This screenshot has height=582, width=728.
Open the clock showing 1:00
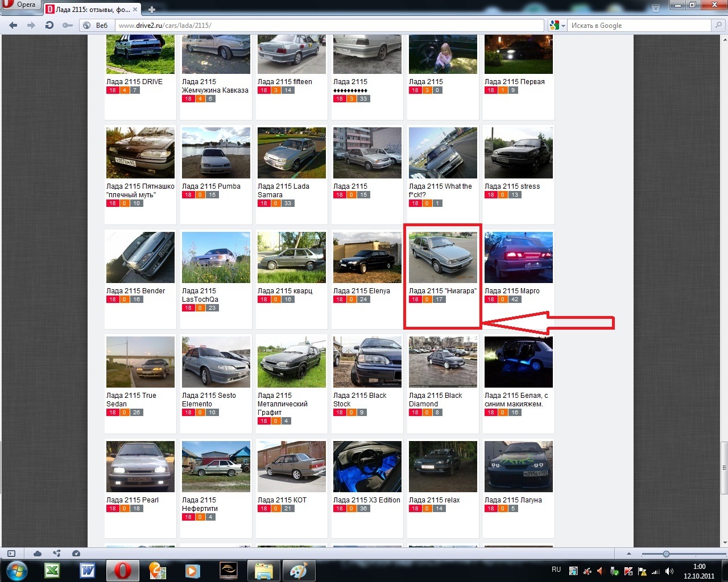(x=699, y=571)
